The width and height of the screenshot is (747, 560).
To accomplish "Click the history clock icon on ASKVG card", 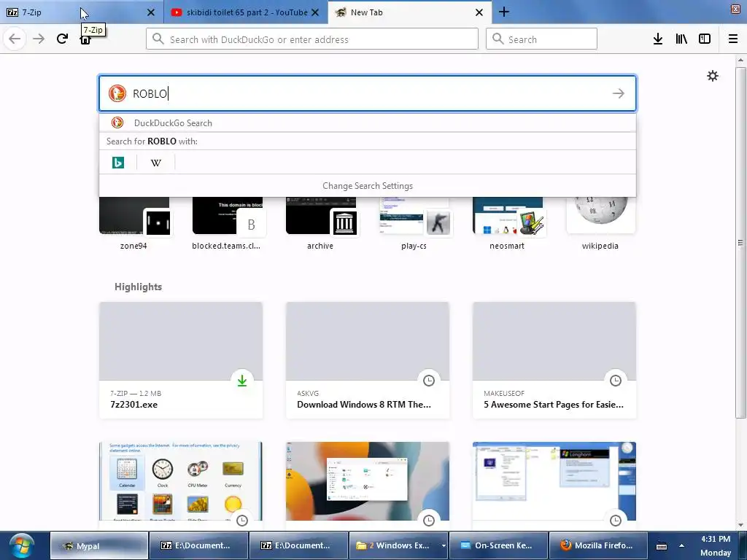I will point(429,381).
